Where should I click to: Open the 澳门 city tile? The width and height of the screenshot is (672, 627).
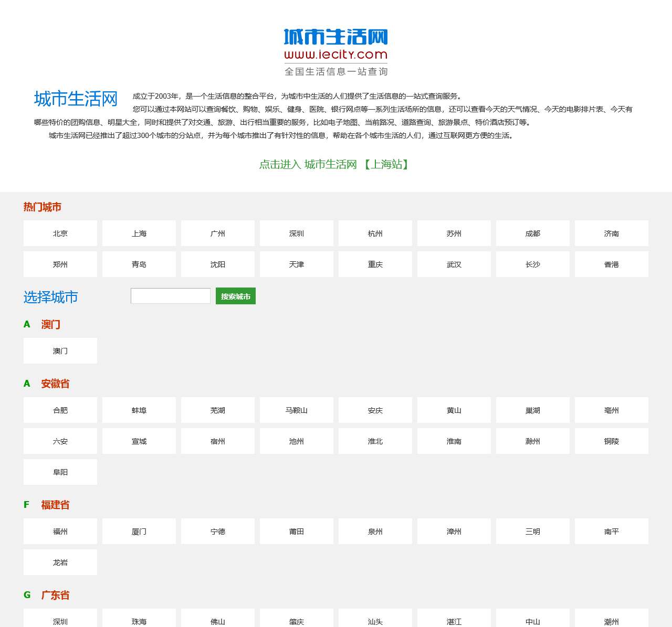(60, 351)
